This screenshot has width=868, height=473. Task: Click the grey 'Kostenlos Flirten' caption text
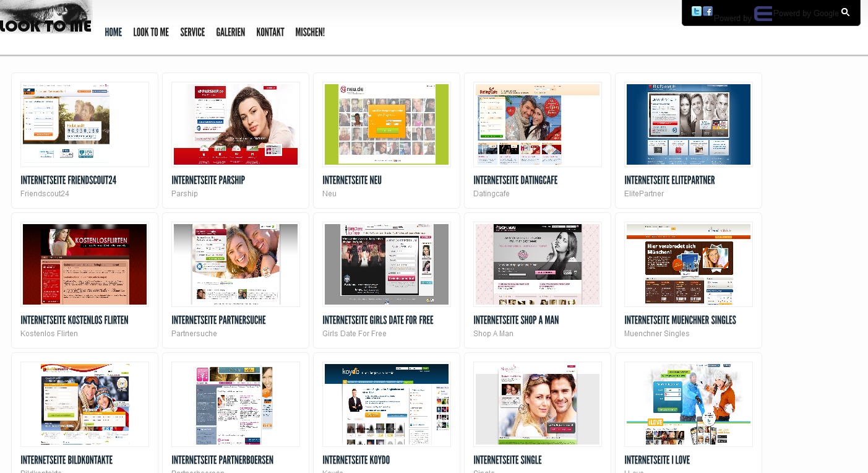[x=49, y=334]
